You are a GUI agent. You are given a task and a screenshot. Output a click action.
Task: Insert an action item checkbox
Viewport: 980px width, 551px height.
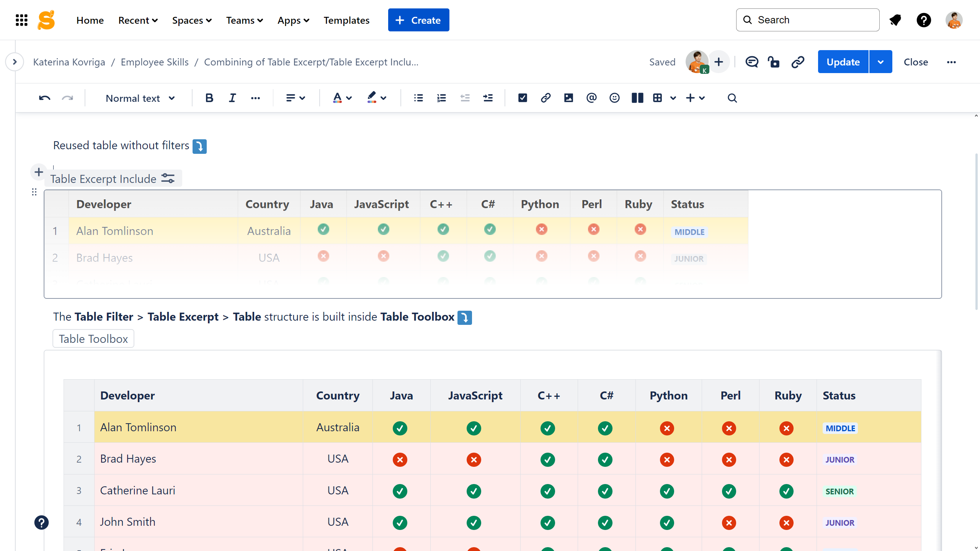(x=523, y=98)
